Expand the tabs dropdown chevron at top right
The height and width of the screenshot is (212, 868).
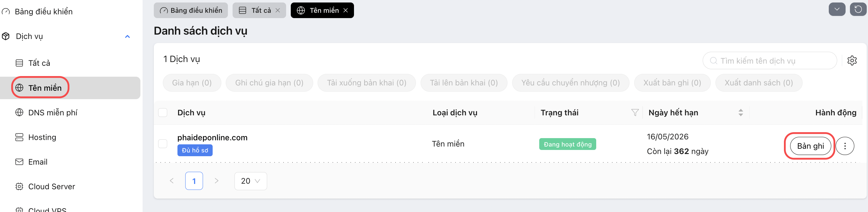[837, 9]
